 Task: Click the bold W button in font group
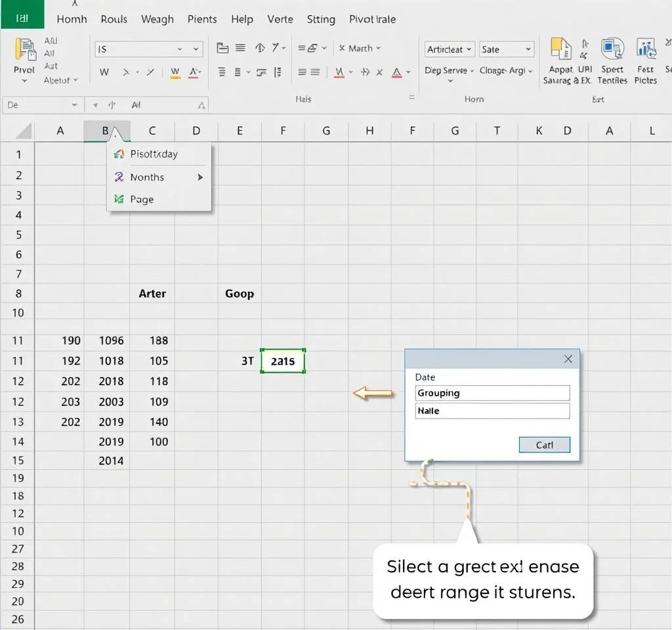(104, 72)
